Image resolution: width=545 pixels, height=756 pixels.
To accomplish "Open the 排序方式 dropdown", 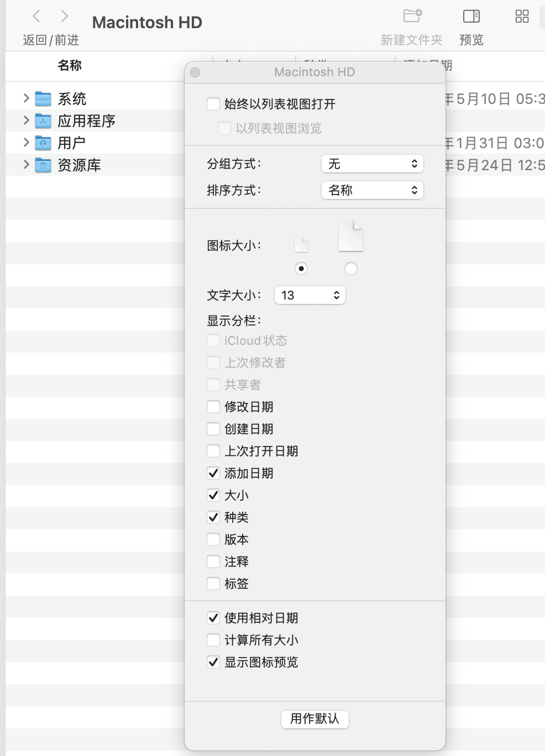I will 372,190.
